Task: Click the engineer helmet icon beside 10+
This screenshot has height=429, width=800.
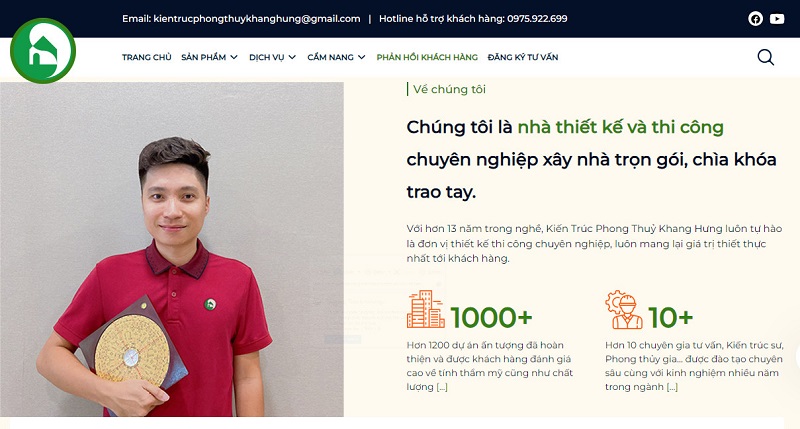Action: tap(624, 309)
